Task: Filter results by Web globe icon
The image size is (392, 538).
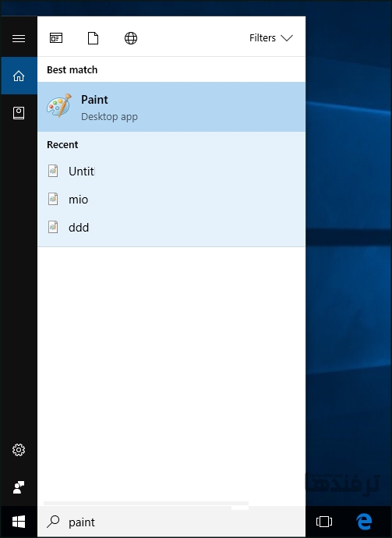Action: pos(131,38)
